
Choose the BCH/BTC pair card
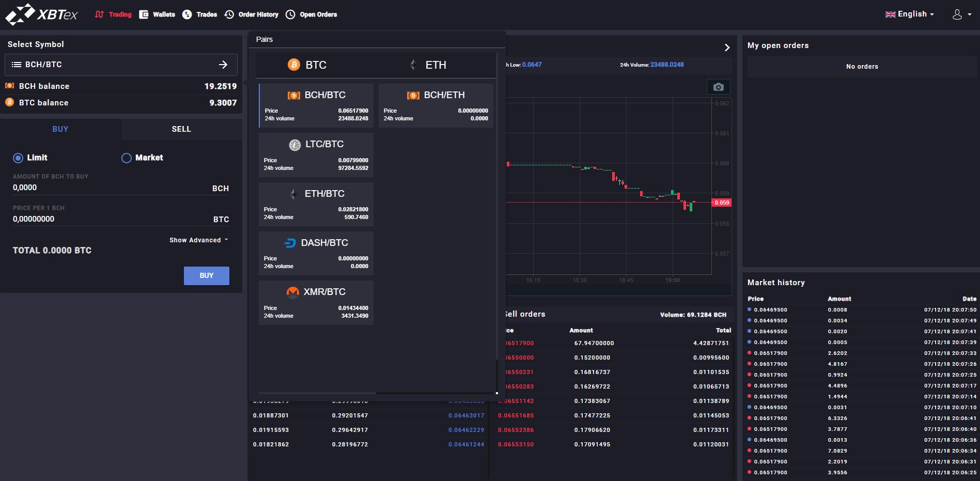point(316,106)
